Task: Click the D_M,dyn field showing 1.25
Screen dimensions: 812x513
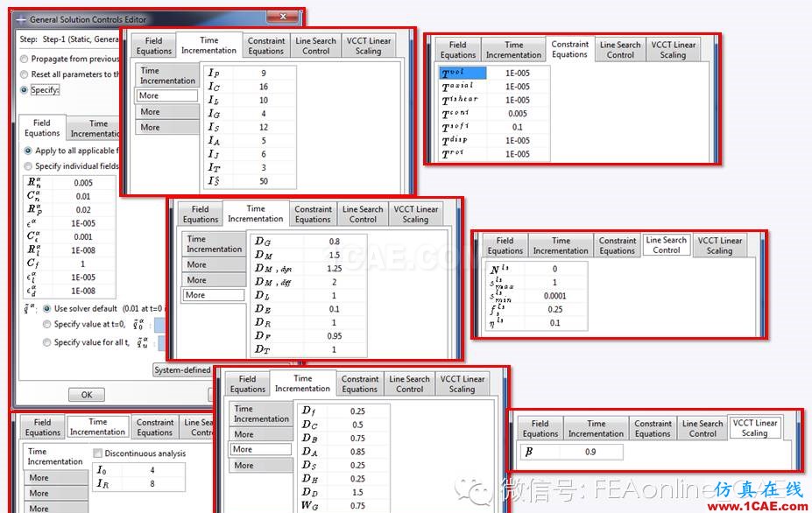Action: click(334, 268)
